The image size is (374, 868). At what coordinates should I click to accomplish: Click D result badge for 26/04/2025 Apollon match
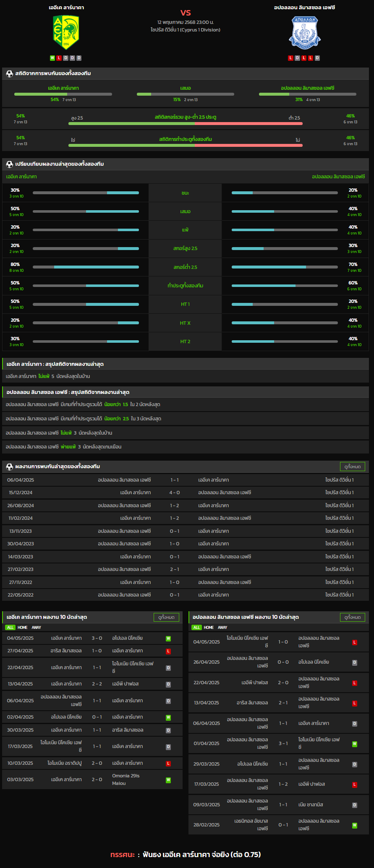(355, 662)
